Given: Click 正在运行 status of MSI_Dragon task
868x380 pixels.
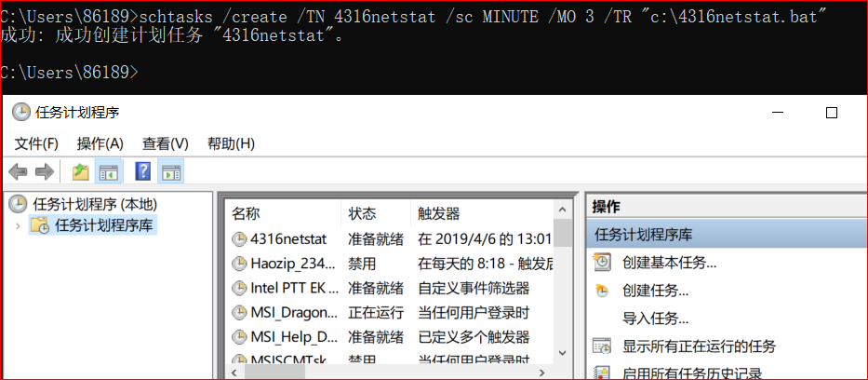Looking at the screenshot, I should (376, 312).
